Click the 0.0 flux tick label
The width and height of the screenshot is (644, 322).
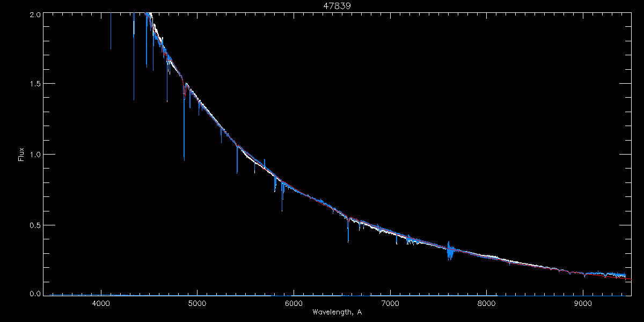[x=35, y=294]
